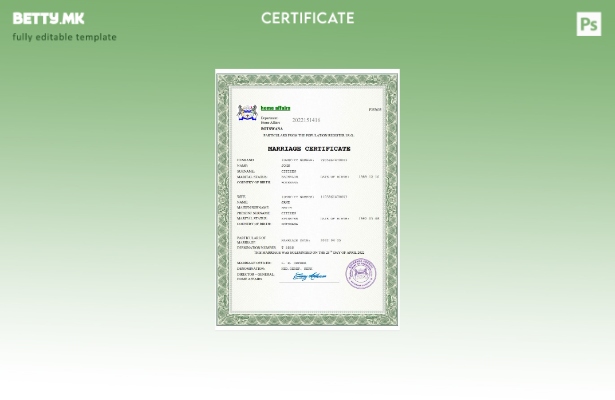The height and width of the screenshot is (400, 615).
Task: Click the wife's date of birth value
Action: click(x=368, y=218)
